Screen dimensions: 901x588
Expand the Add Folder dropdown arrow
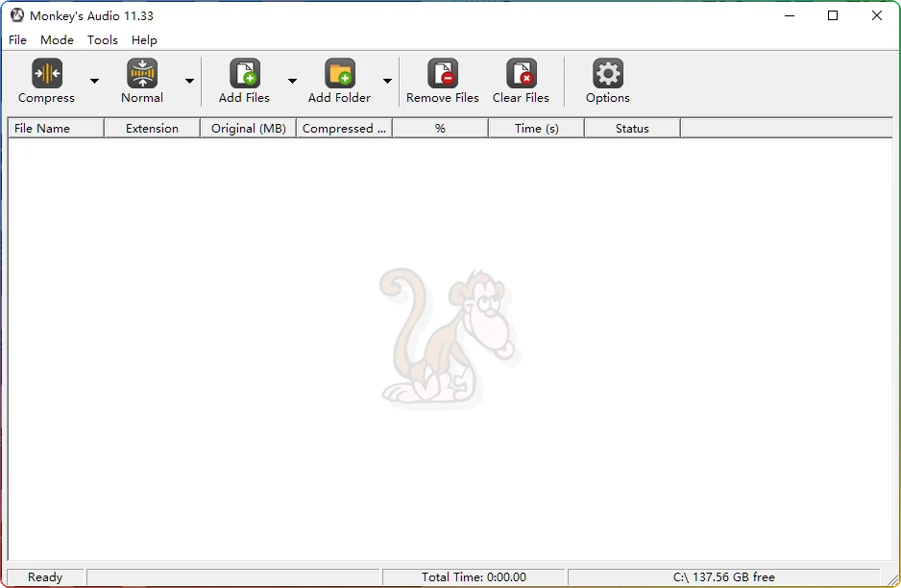pos(388,81)
